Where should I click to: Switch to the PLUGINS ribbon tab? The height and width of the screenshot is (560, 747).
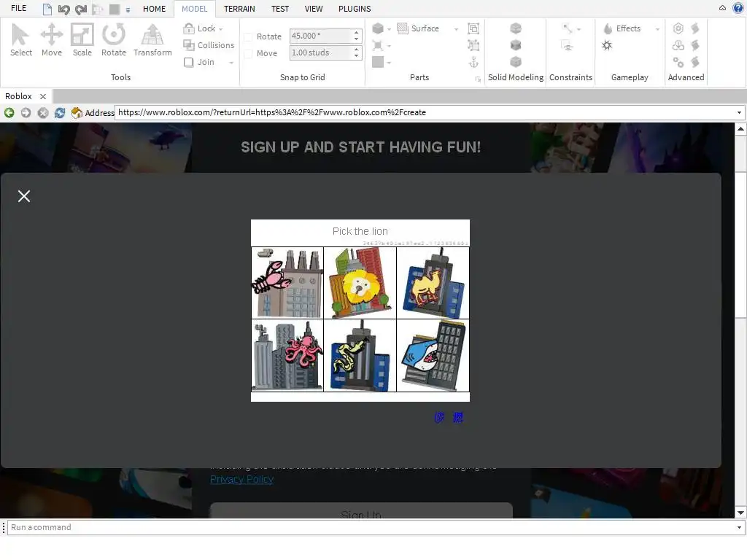tap(355, 9)
